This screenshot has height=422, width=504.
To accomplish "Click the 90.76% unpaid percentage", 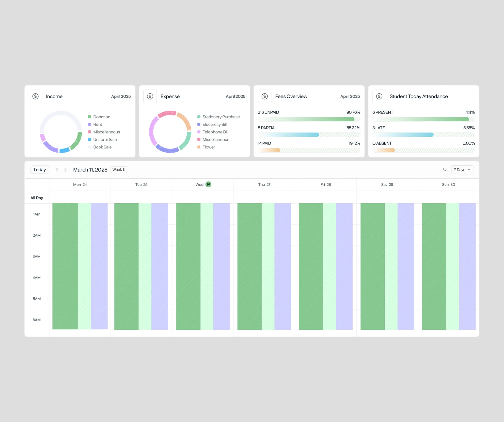I will click(x=353, y=112).
